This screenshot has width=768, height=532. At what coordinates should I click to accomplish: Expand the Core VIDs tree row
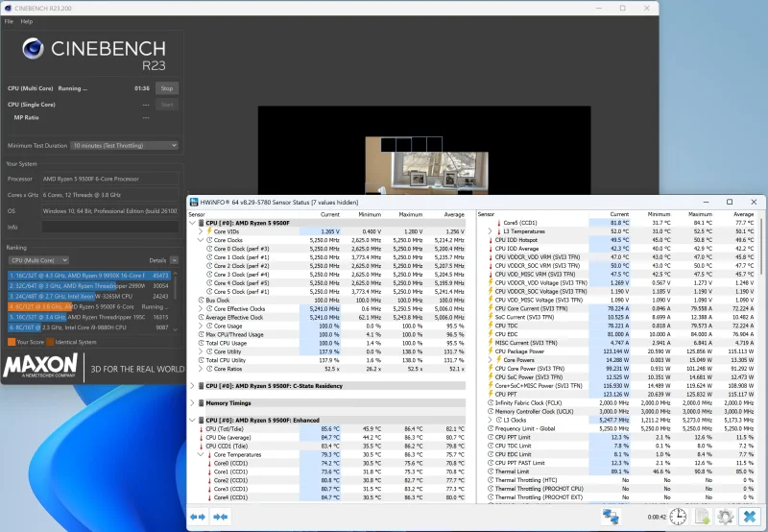[200, 231]
